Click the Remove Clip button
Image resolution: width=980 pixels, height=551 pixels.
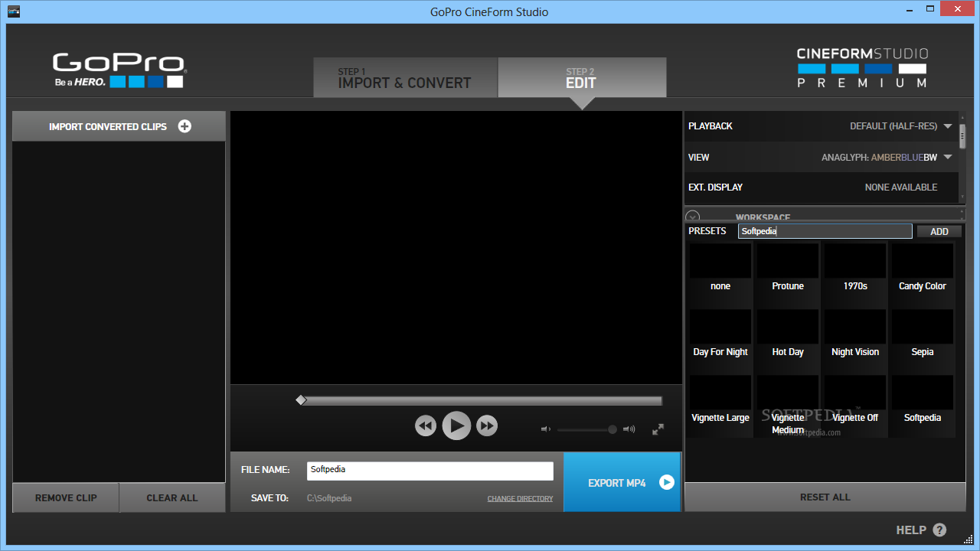(66, 497)
